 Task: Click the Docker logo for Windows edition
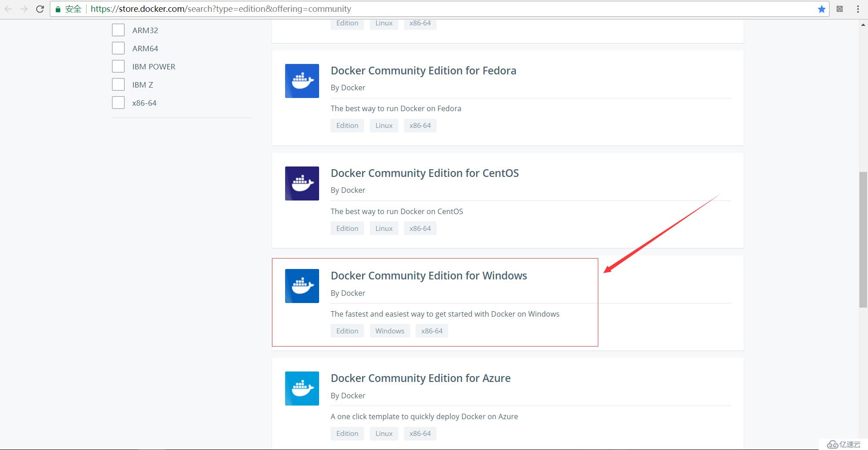tap(302, 286)
